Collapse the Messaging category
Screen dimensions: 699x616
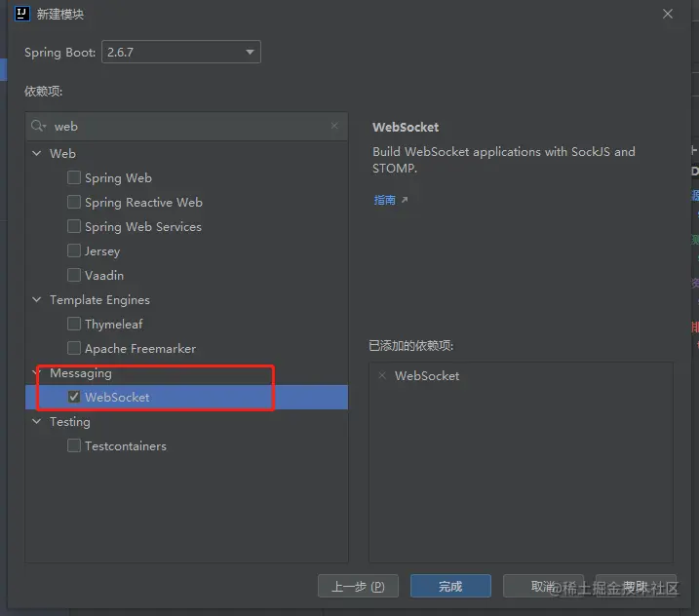click(36, 372)
